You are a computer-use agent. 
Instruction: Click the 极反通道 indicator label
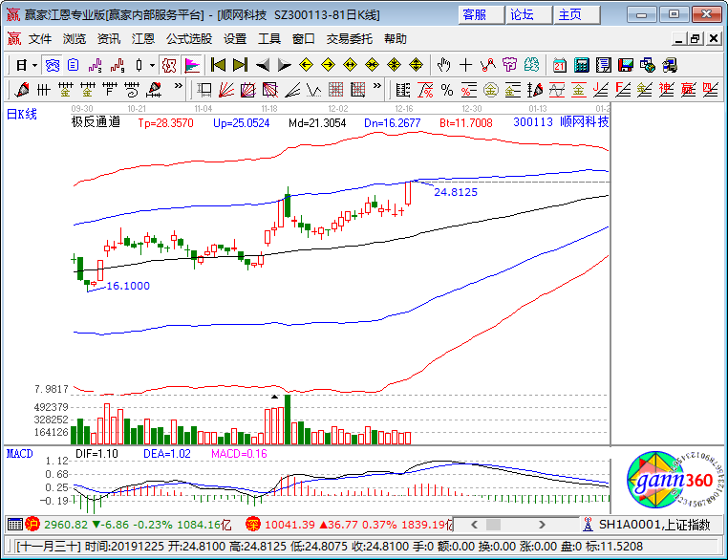pyautogui.click(x=96, y=121)
